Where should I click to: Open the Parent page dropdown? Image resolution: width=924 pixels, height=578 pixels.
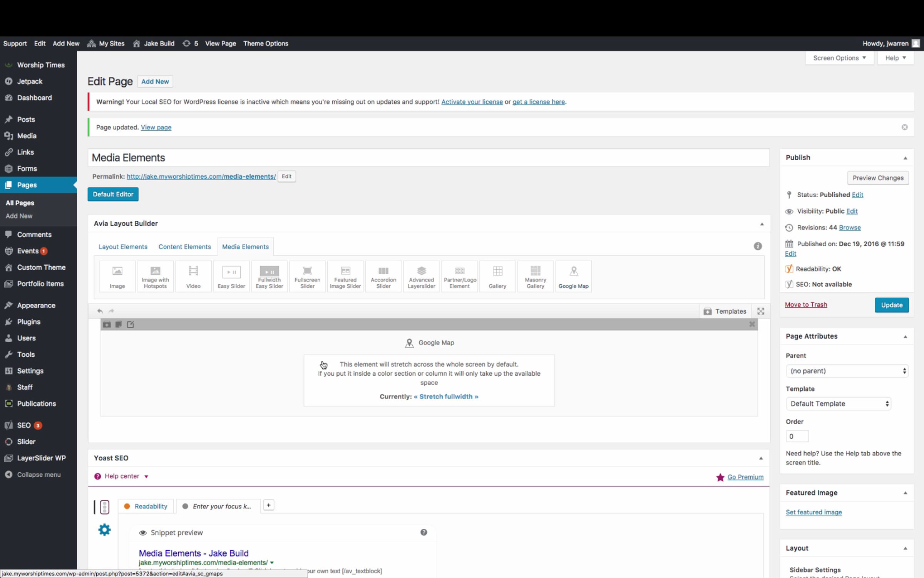click(x=847, y=371)
